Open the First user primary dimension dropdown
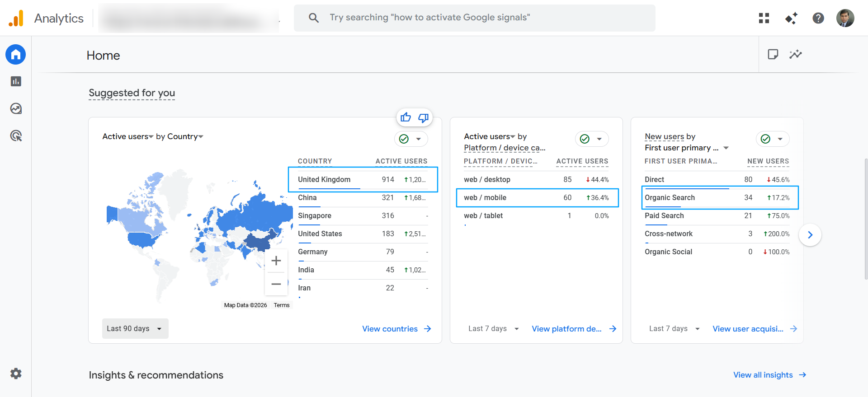This screenshot has width=868, height=397. (687, 148)
